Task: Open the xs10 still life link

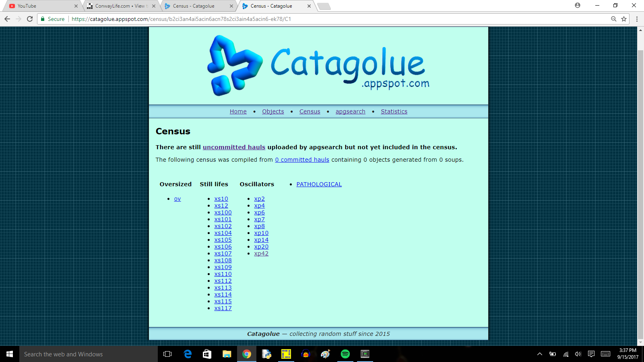Action: pyautogui.click(x=221, y=199)
